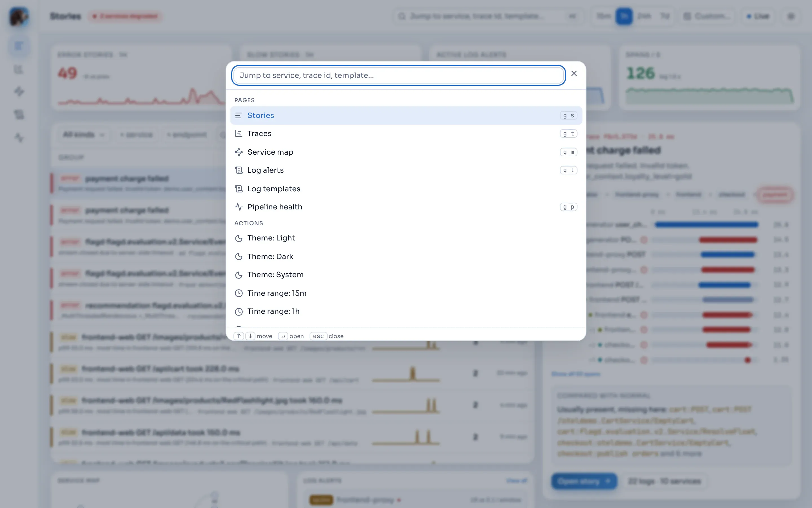The image size is (812, 508).
Task: Focus the Jump to service search field
Action: (x=399, y=75)
